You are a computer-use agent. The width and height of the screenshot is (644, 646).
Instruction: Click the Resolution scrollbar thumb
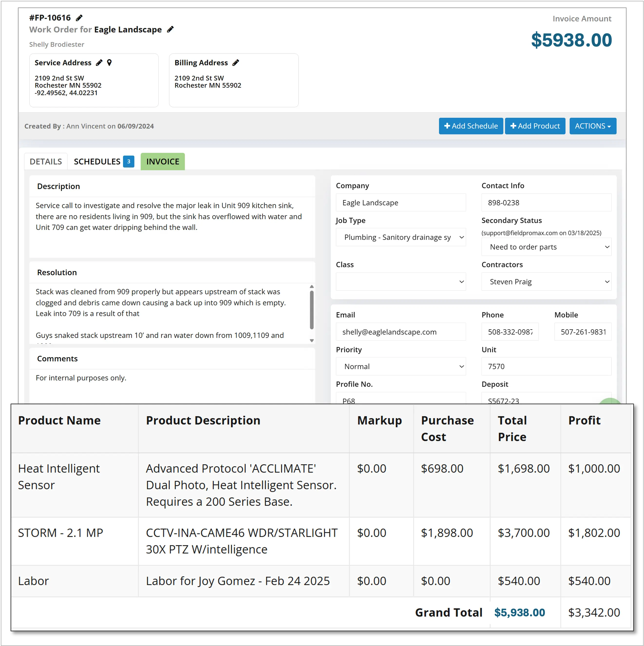tap(312, 310)
